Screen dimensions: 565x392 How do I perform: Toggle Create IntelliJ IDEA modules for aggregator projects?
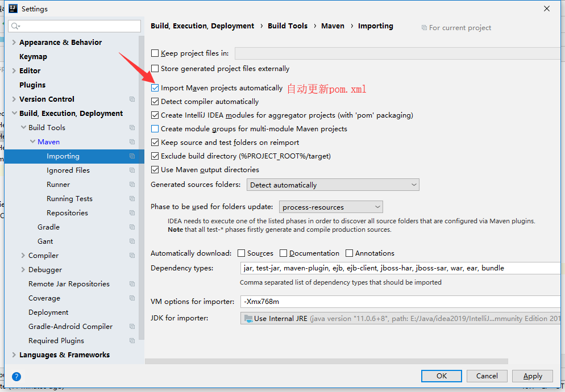click(155, 115)
